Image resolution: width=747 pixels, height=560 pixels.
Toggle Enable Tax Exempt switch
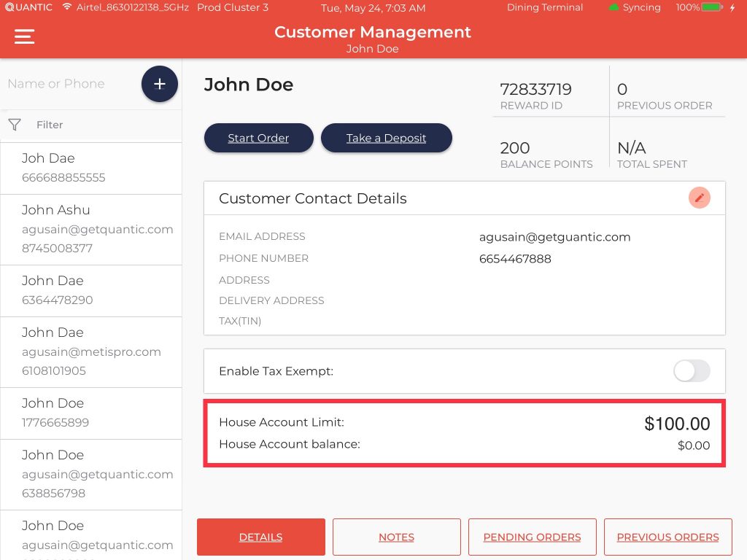[x=691, y=371]
